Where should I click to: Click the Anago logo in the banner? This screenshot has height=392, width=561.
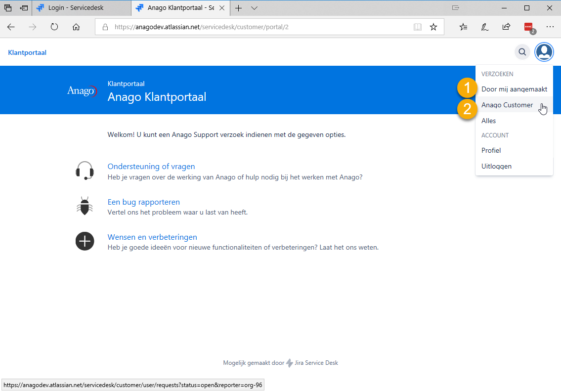tap(82, 91)
